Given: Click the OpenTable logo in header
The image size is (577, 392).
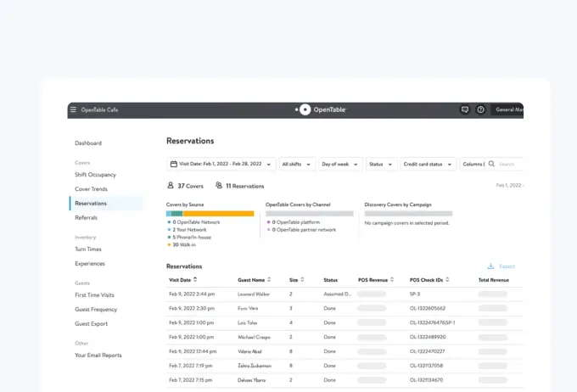Looking at the screenshot, I should coord(321,109).
